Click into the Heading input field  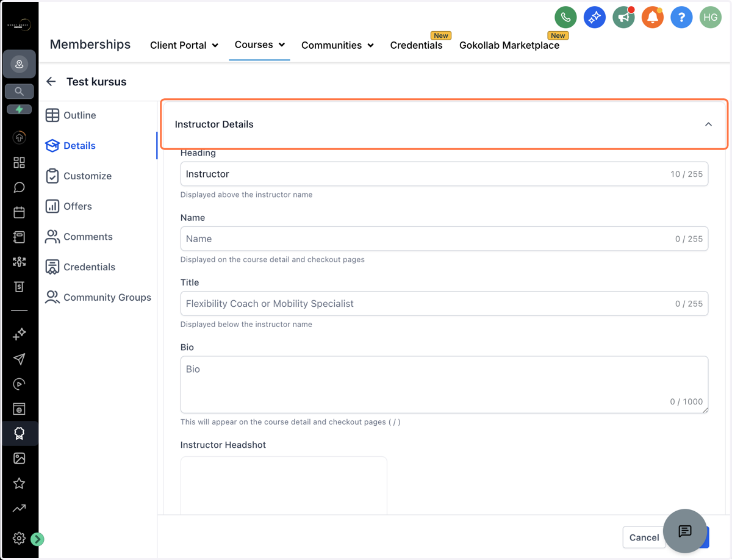444,174
